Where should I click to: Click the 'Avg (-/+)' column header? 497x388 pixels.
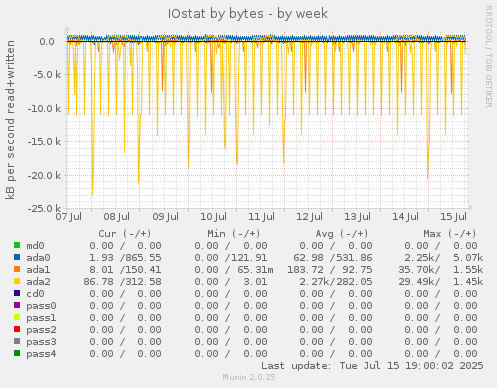342,234
